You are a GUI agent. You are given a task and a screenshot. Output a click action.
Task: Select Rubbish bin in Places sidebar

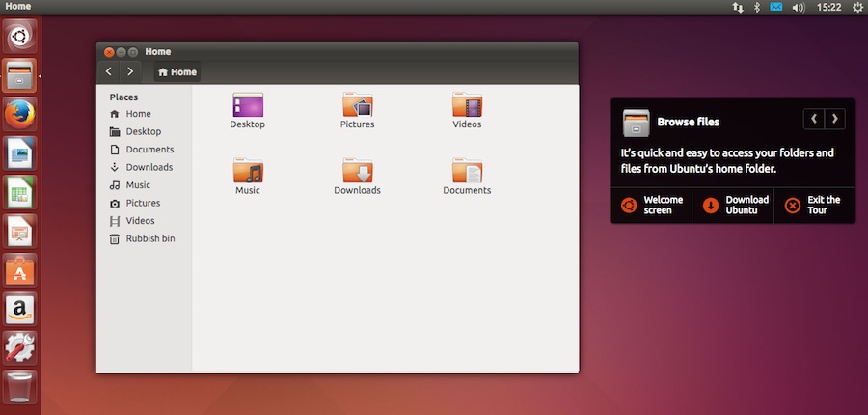(x=149, y=238)
